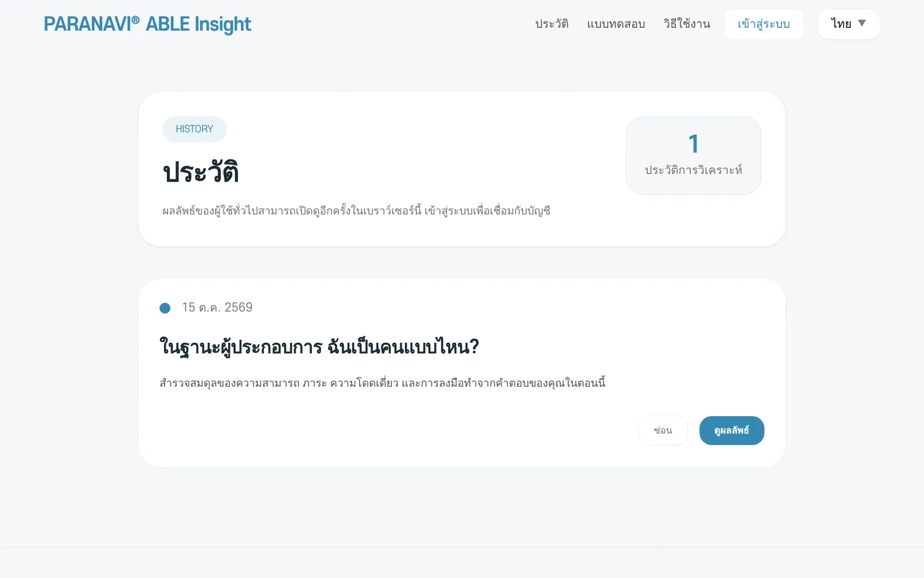Click the HISTORY badge label
Screen dimensions: 924x578
[194, 129]
